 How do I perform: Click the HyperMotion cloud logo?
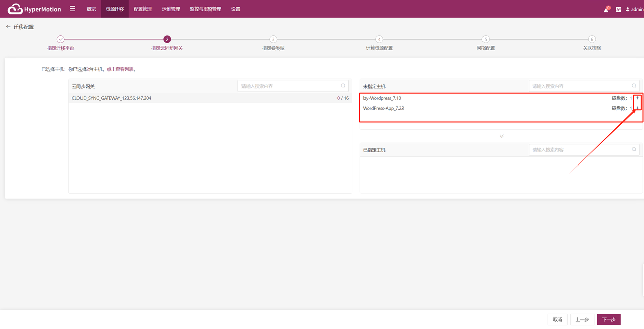pos(15,9)
